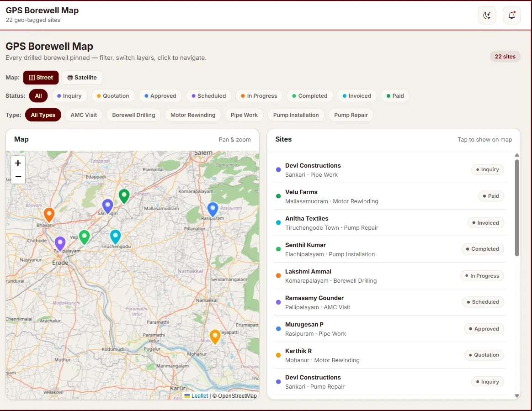
Task: Switch map to Satellite layer
Action: tap(82, 77)
